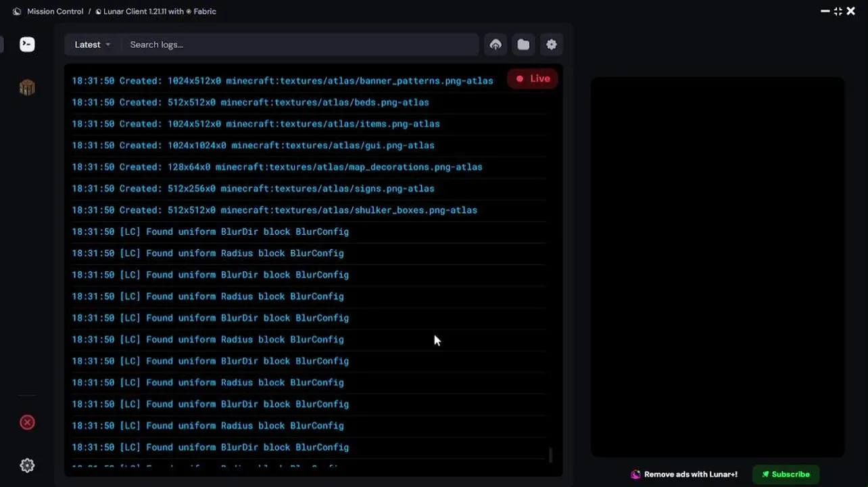The image size is (868, 487).
Task: Click the Mission Control logo icon
Action: (x=17, y=11)
